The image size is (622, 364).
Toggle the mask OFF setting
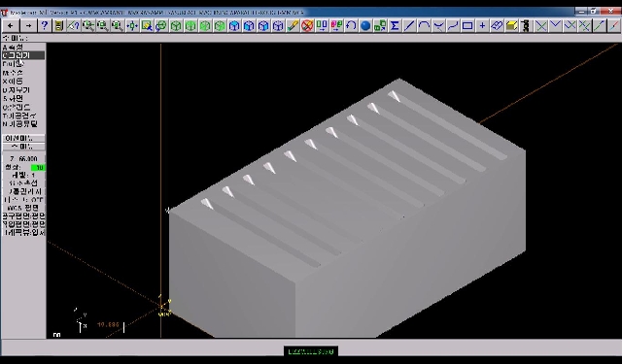point(23,200)
